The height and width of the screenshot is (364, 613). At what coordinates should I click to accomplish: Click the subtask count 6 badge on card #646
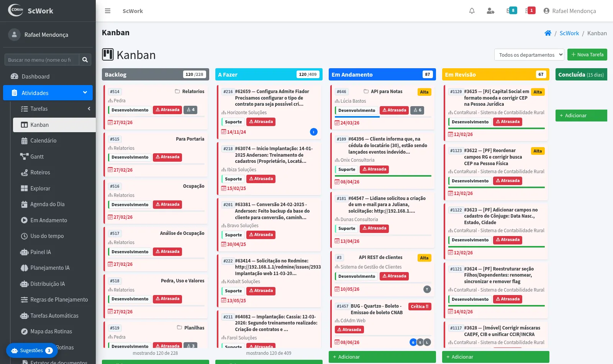(x=417, y=110)
